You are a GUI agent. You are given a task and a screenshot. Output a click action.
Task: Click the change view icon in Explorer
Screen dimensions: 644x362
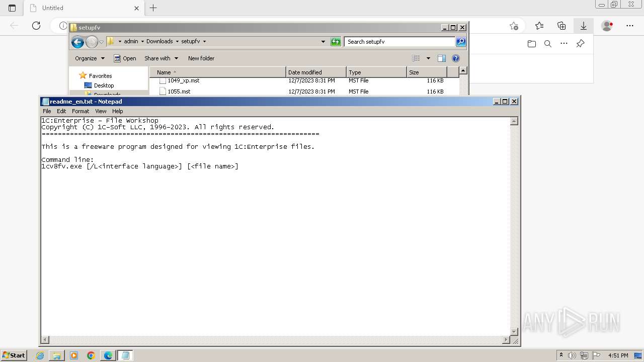416,58
